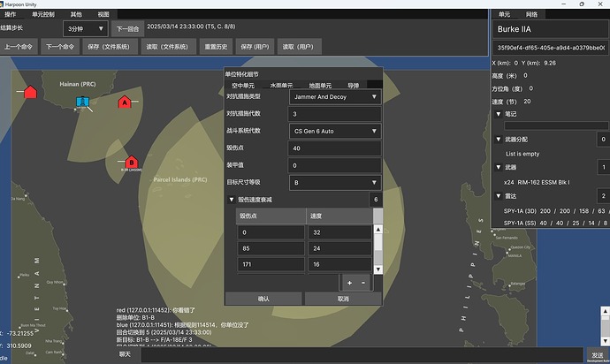Click 读取 (用户) button

tap(298, 47)
